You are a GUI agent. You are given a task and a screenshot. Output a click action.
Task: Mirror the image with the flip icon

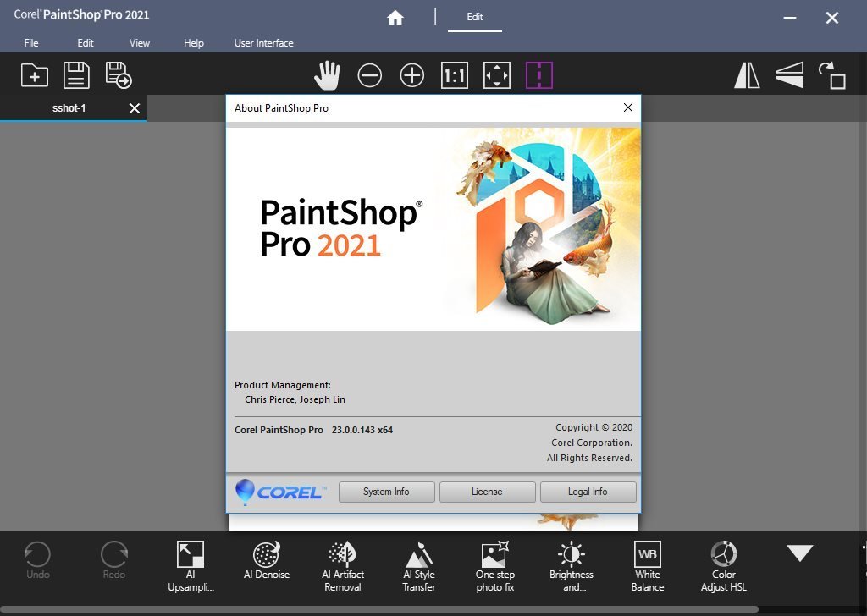pos(746,75)
